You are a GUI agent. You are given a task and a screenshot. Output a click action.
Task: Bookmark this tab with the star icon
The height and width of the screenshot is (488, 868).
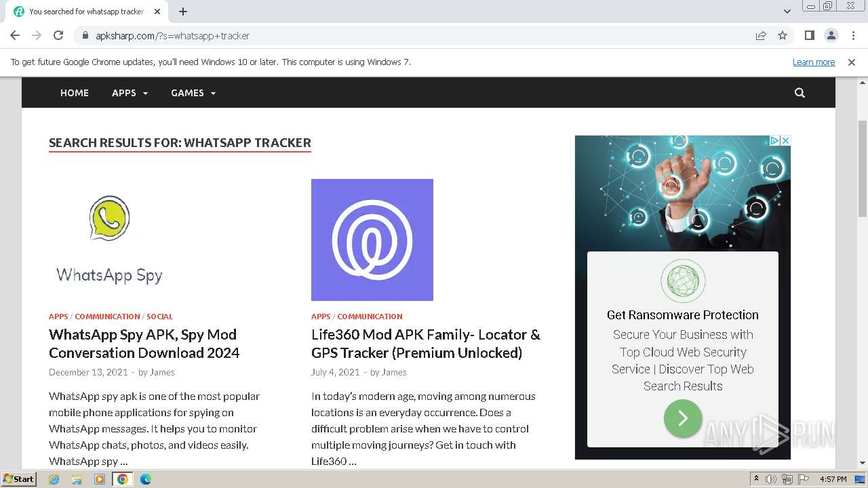point(783,35)
